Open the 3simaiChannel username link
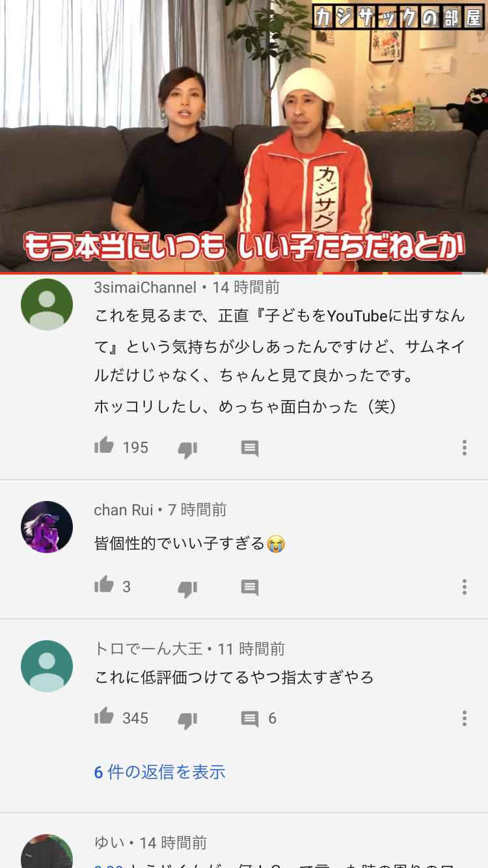Viewport: 488px width, 868px height. pos(145,288)
